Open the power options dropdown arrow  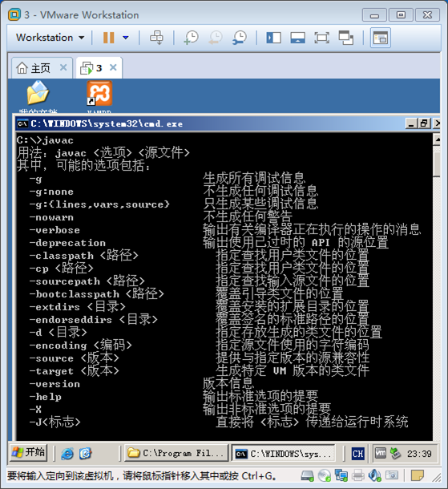tap(126, 38)
